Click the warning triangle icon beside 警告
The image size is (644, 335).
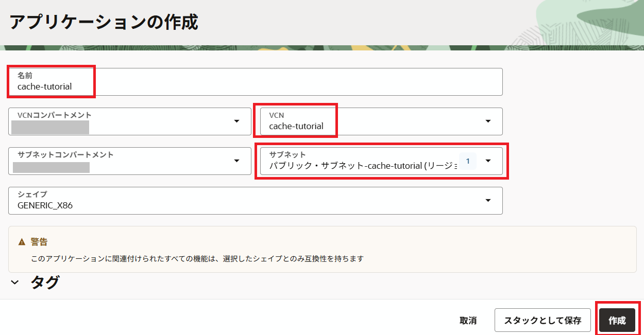[x=22, y=242]
